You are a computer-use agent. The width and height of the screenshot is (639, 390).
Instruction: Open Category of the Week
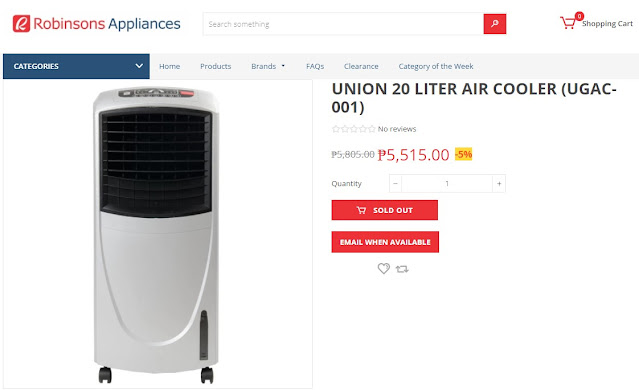coord(436,66)
